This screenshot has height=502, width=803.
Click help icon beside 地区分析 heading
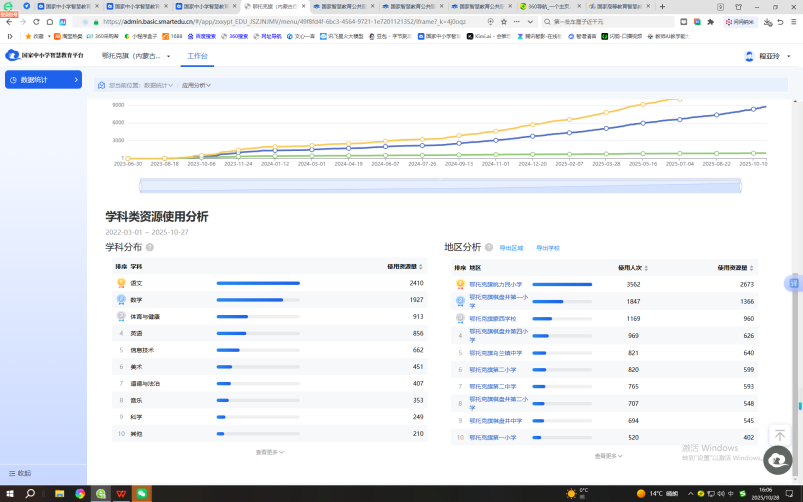click(489, 247)
